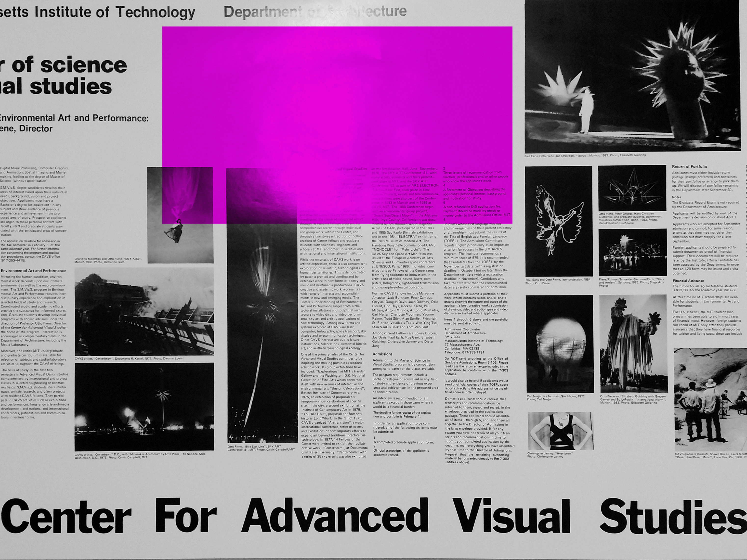Click the '77 Massachusetts Ave.' address line
The image size is (747, 560).
(x=462, y=345)
